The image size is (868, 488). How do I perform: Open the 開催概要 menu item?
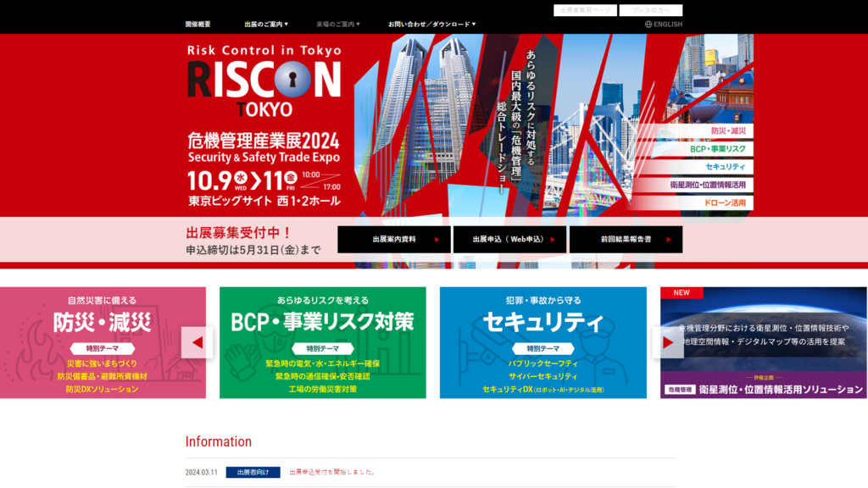click(x=198, y=25)
